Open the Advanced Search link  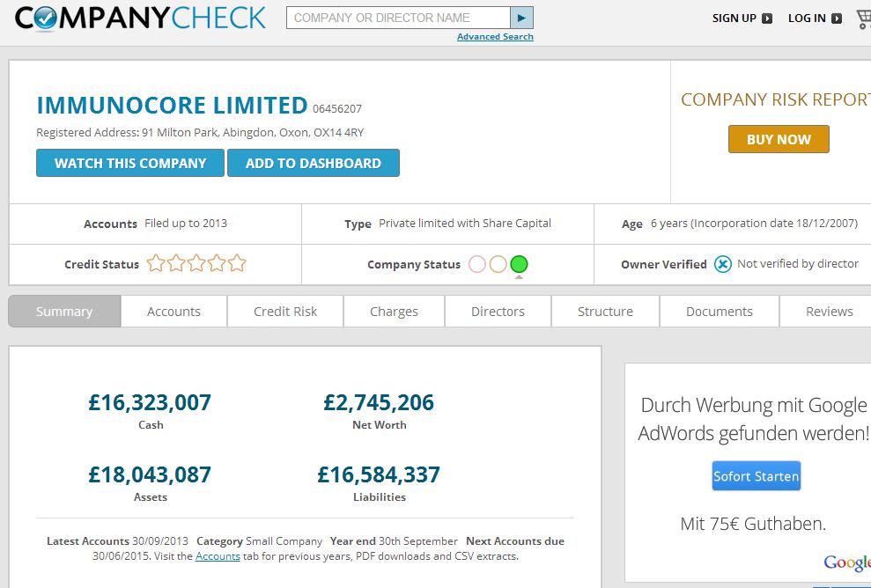(x=495, y=37)
